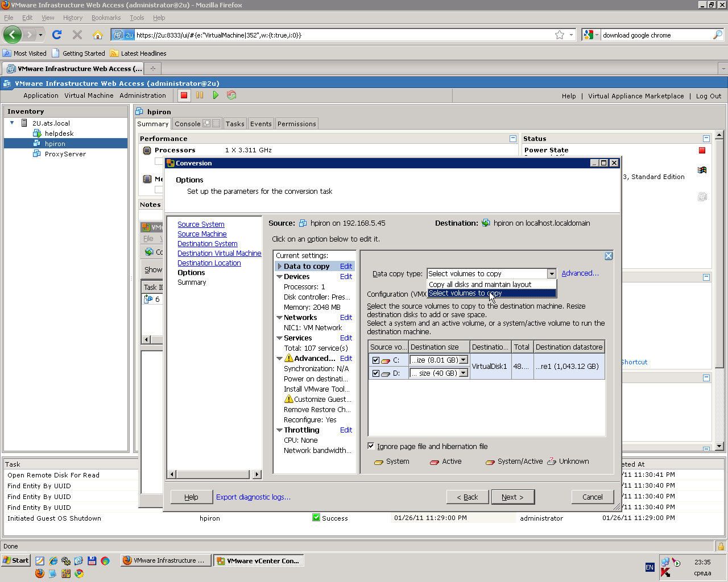Click the green Power On play icon

pyautogui.click(x=216, y=95)
